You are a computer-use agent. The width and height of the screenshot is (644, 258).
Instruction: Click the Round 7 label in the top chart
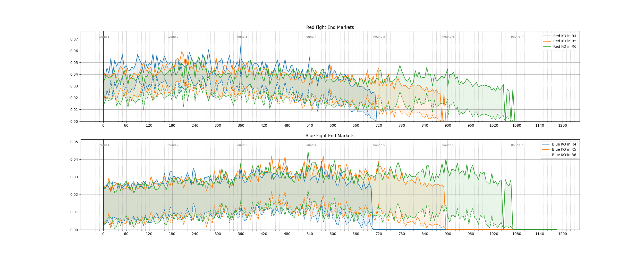517,37
